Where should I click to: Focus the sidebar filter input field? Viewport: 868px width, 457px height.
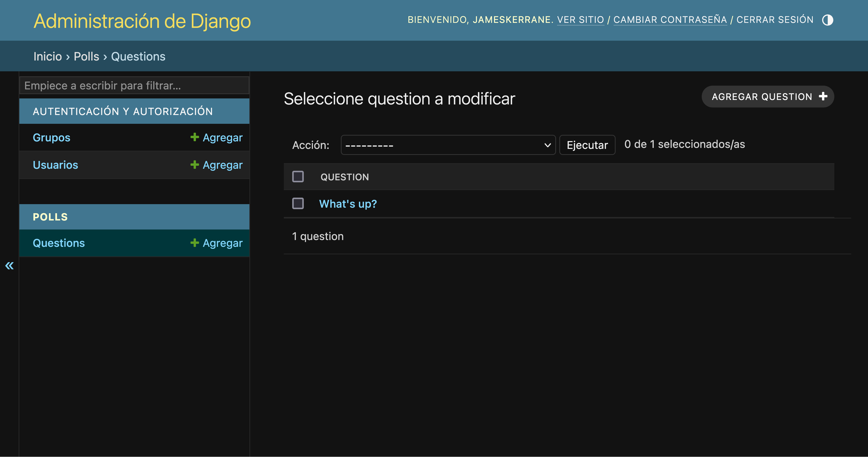[x=134, y=86]
